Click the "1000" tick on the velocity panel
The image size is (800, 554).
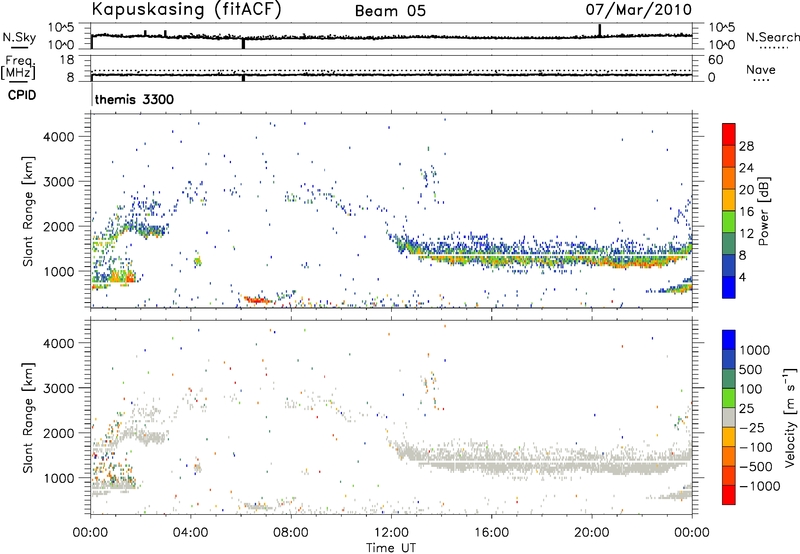(59, 477)
